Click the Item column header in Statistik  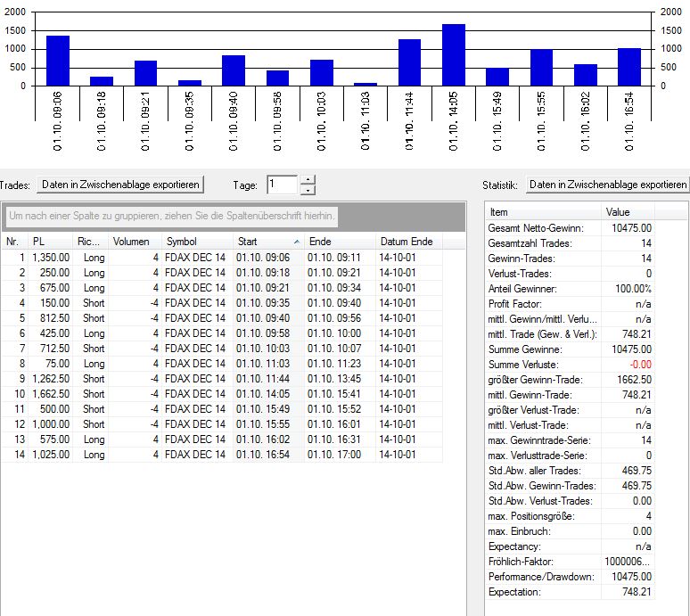[543, 212]
